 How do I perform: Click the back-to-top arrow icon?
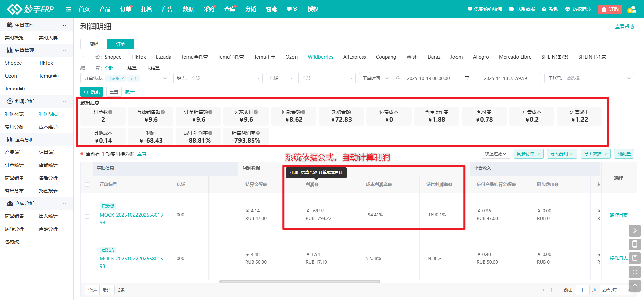[635, 286]
